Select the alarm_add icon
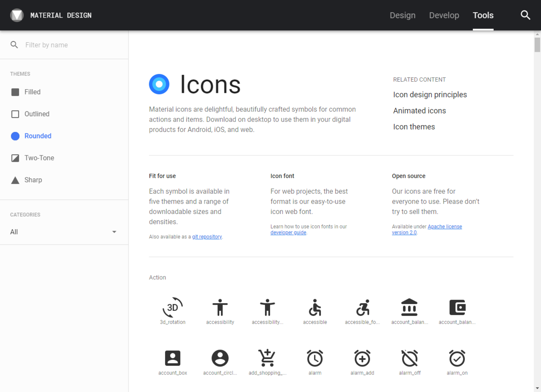541x392 pixels. [362, 358]
